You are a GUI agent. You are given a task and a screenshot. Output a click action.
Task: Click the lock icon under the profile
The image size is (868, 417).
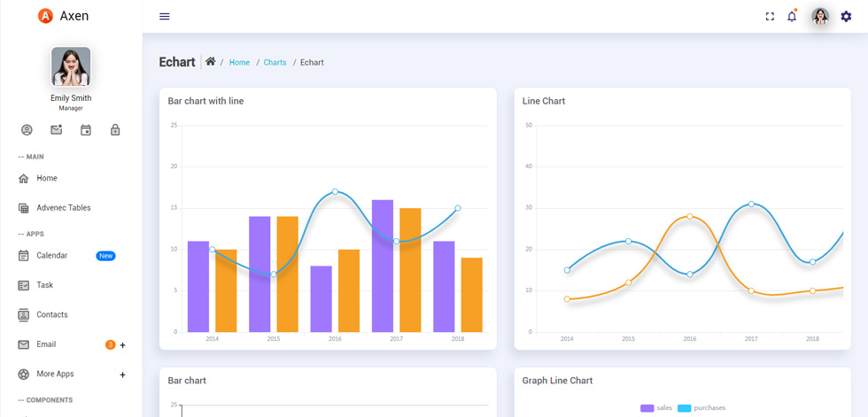point(115,130)
